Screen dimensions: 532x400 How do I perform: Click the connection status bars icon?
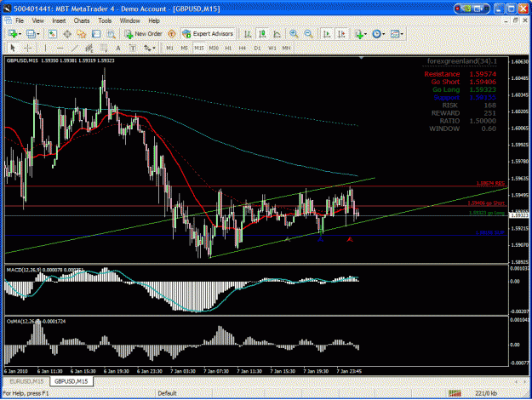[x=455, y=393]
